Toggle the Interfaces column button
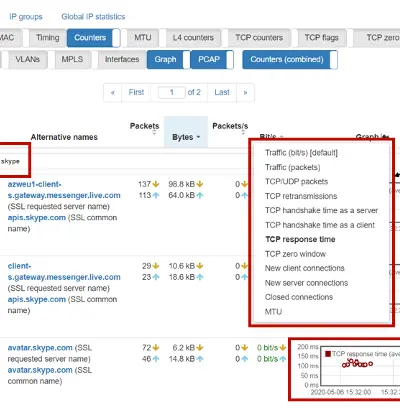Screen dimensions: 400x412 [x=122, y=59]
